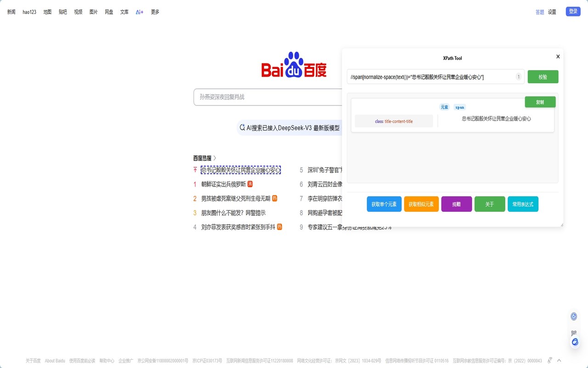
Task: Click the cyan 常用表达式 button
Action: (523, 204)
